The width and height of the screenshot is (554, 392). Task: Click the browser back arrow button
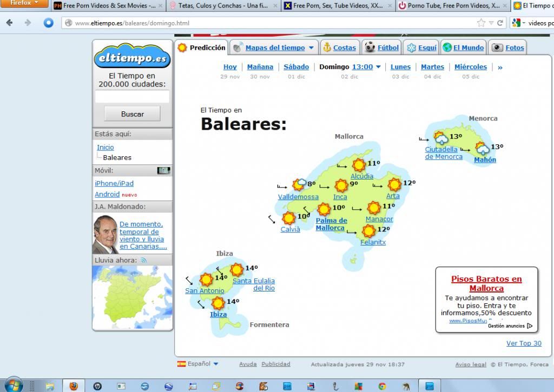click(x=10, y=23)
